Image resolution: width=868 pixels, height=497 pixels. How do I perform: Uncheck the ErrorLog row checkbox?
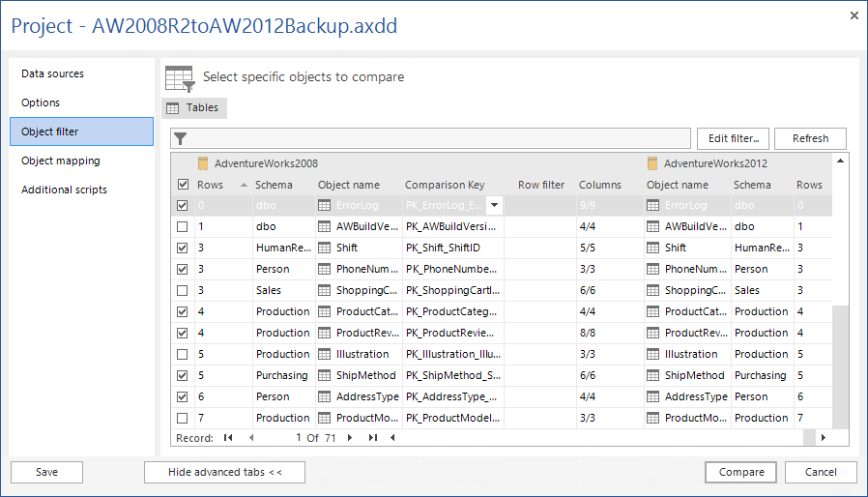[x=182, y=206]
